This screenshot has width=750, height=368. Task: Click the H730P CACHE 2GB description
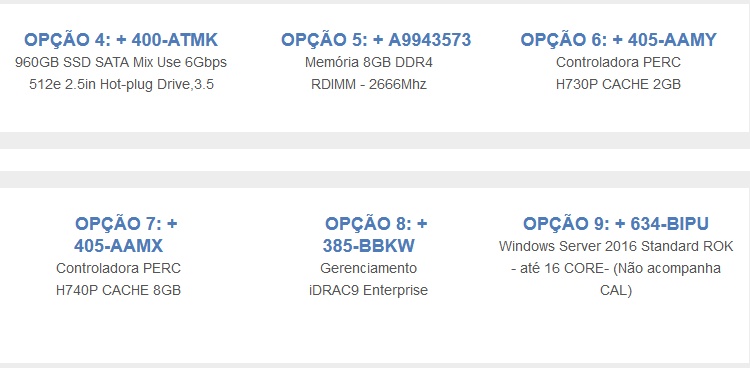pyautogui.click(x=618, y=85)
